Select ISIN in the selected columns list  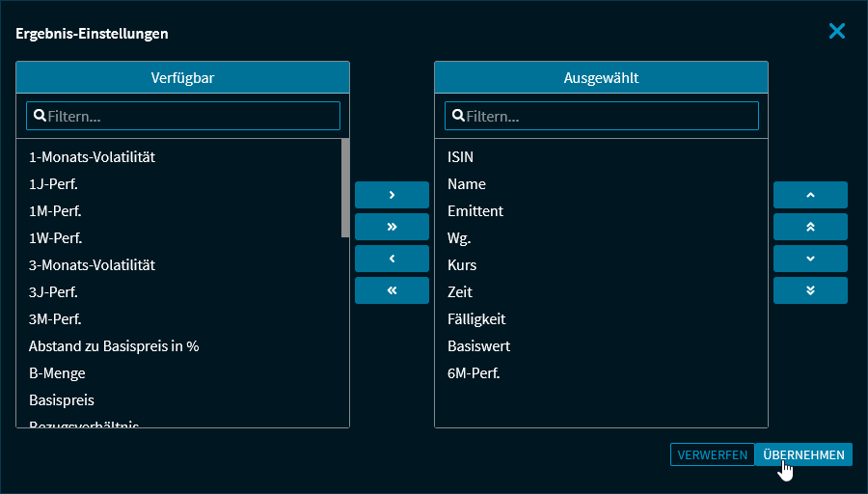[461, 156]
